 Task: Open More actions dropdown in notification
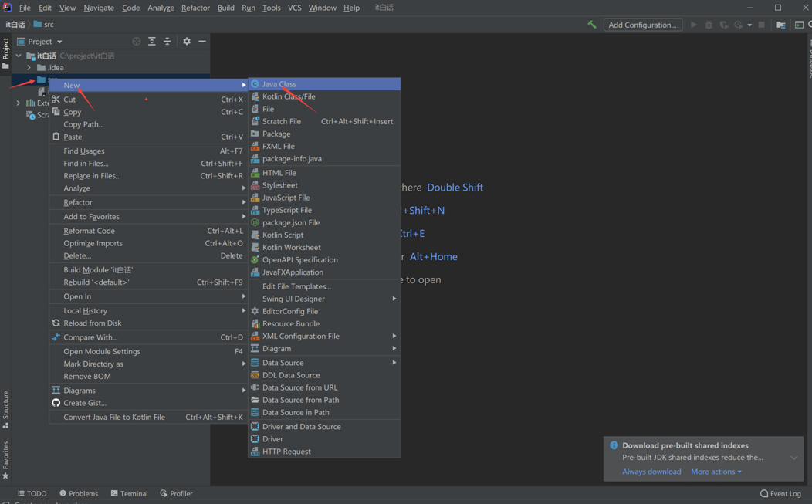tap(716, 472)
